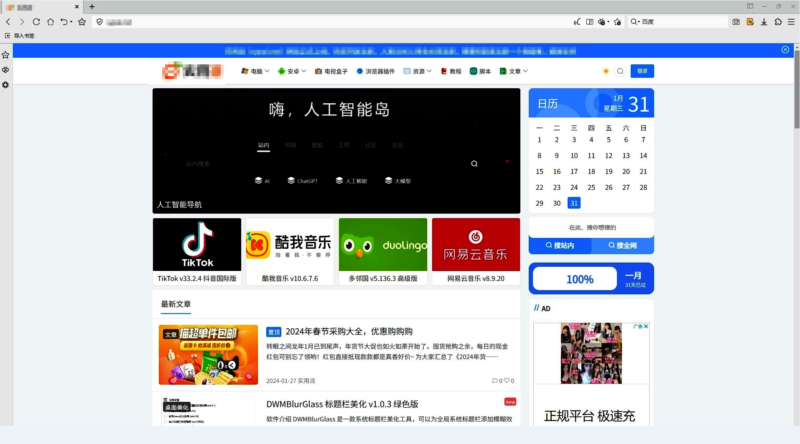Open search engine dropdown beside 百度

(635, 22)
